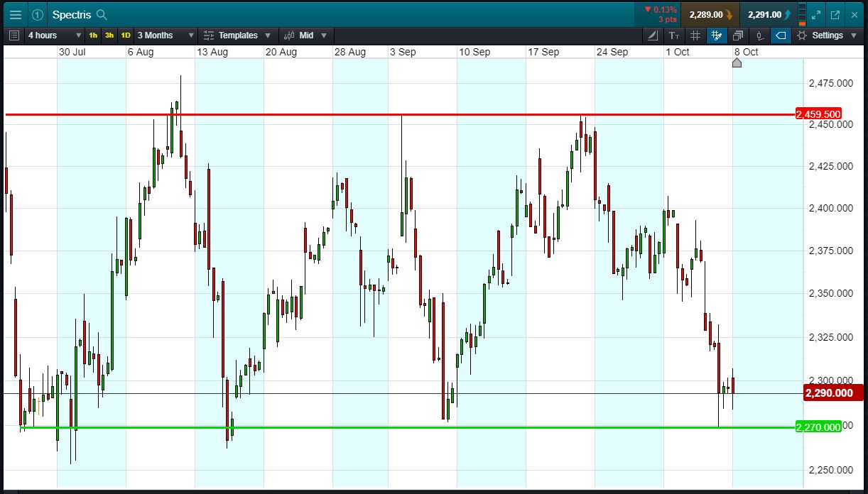This screenshot has width=868, height=494.
Task: Open the list icon left of 4 hours
Action: coord(14,35)
